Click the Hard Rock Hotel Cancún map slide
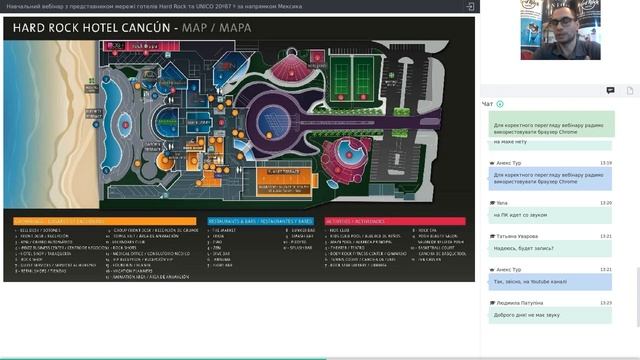The height and width of the screenshot is (360, 640). point(239,149)
